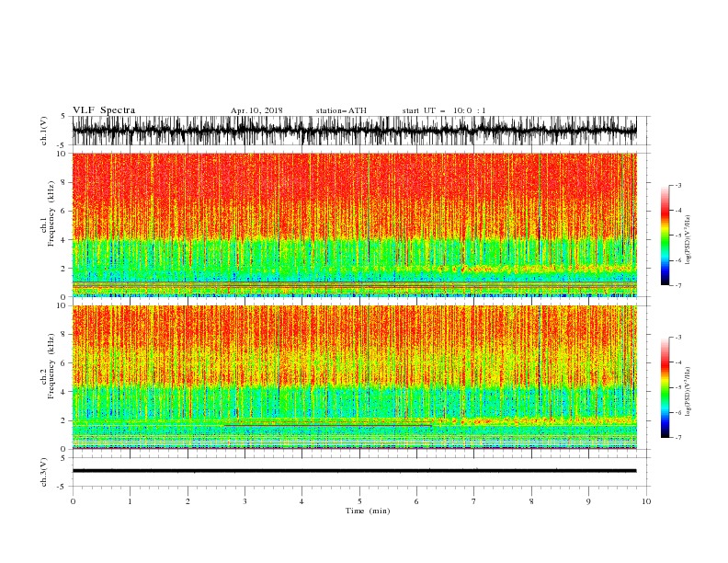Image resolution: width=728 pixels, height=563 pixels.
Task: Click the "10" frequency tick of ch.2 spectrogram
Action: click(x=62, y=305)
